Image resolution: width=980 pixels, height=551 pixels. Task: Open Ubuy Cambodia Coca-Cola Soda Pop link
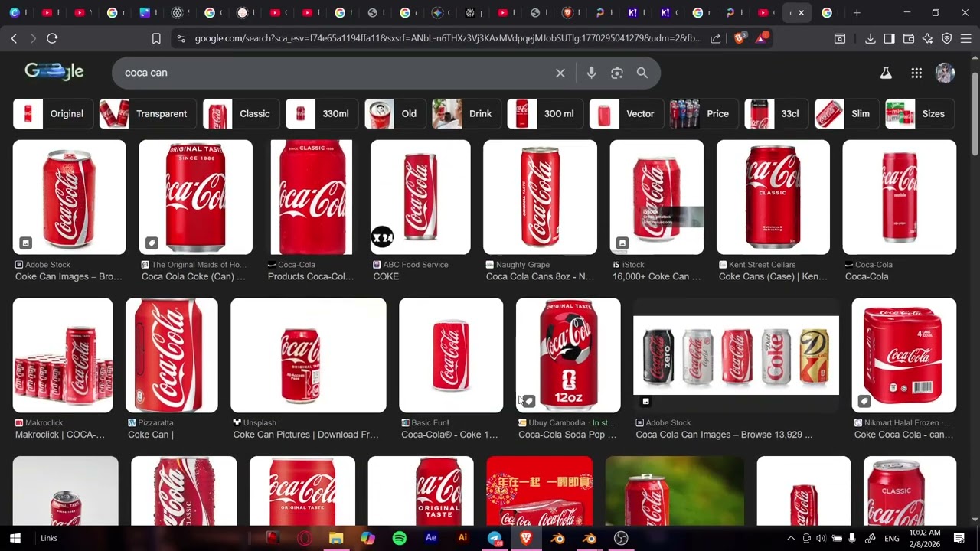pos(567,435)
